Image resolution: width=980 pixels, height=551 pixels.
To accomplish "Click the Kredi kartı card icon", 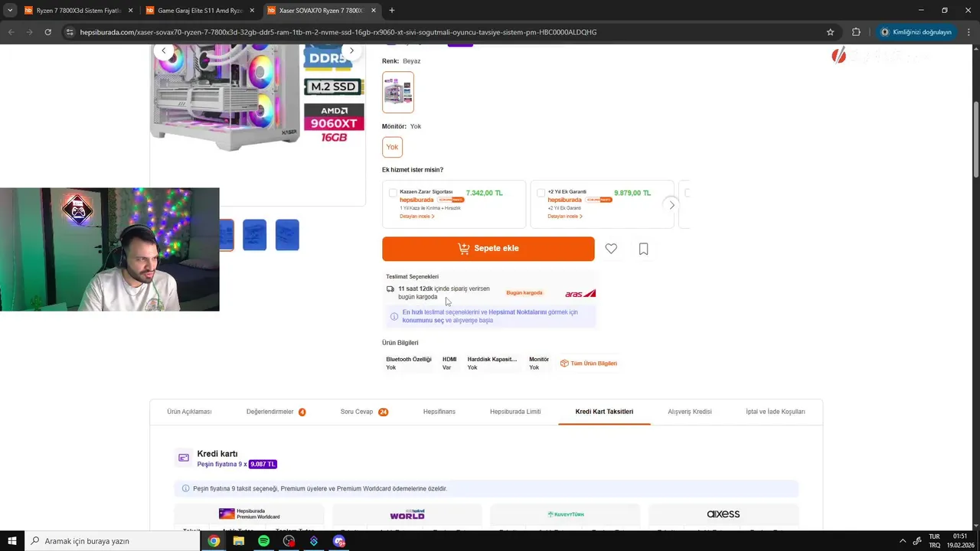I will tap(184, 458).
